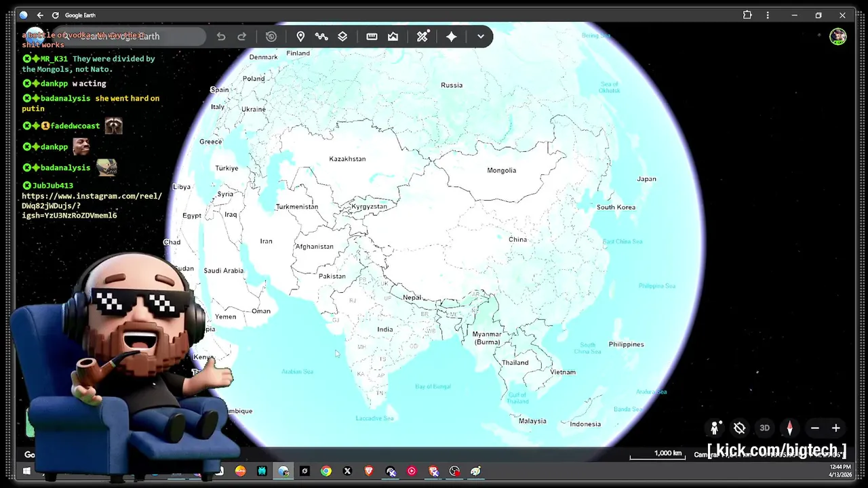The image size is (868, 488).
Task: Click the Arabian Sea label
Action: pos(297,372)
